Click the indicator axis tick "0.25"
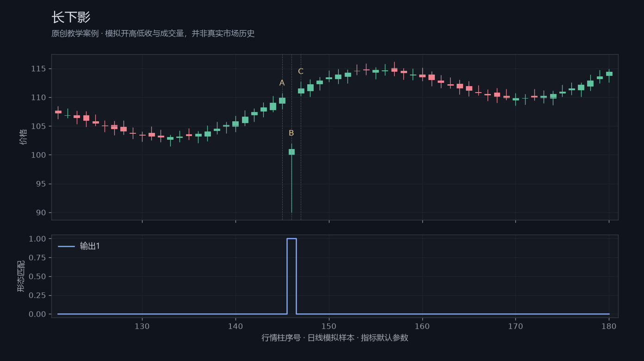 (x=37, y=295)
